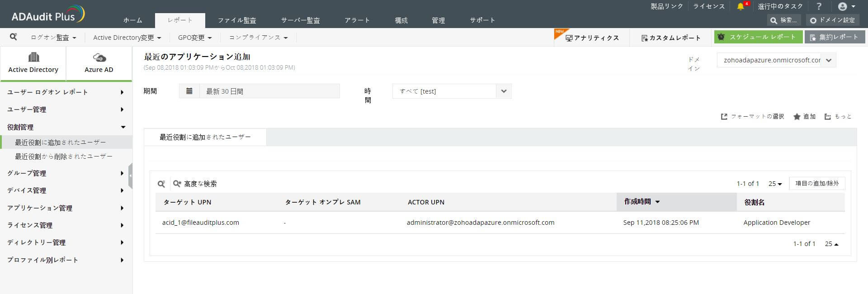Switch to the アラート tab
Viewport: 868px width, 294px height.
357,20
